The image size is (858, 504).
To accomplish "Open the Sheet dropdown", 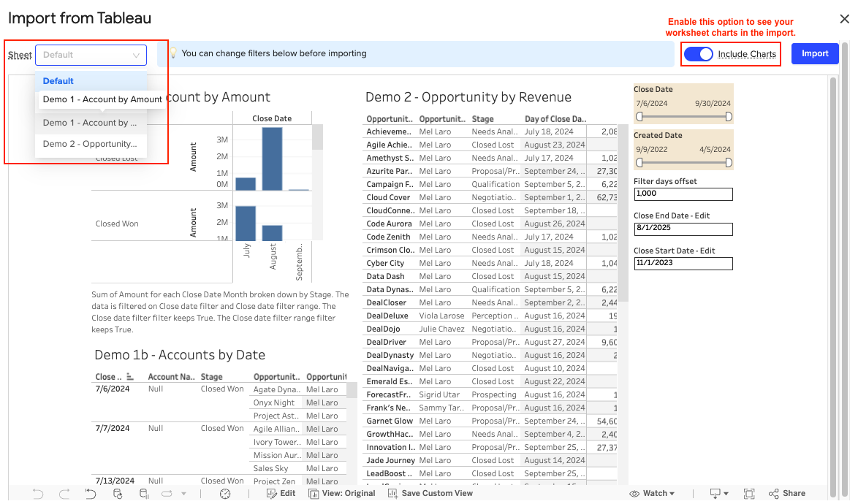I will (91, 55).
